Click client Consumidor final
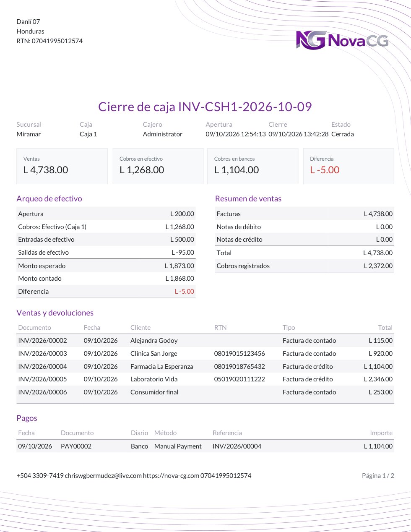This screenshot has width=411, height=532. [x=154, y=392]
